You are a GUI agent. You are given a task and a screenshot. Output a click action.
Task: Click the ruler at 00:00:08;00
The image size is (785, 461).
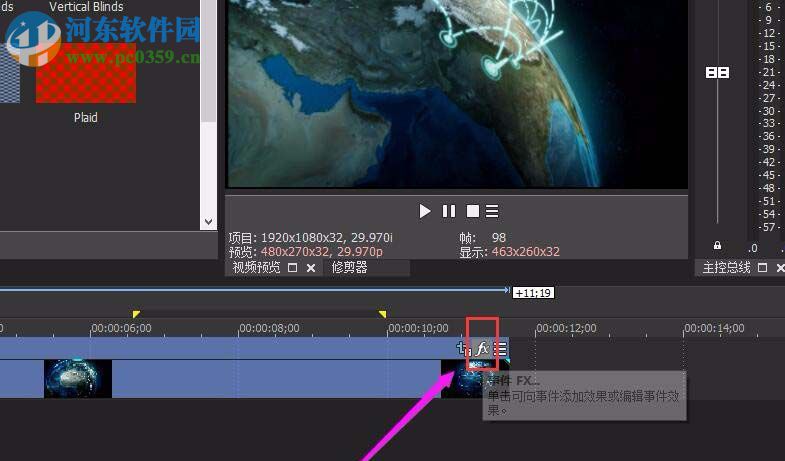pyautogui.click(x=269, y=328)
